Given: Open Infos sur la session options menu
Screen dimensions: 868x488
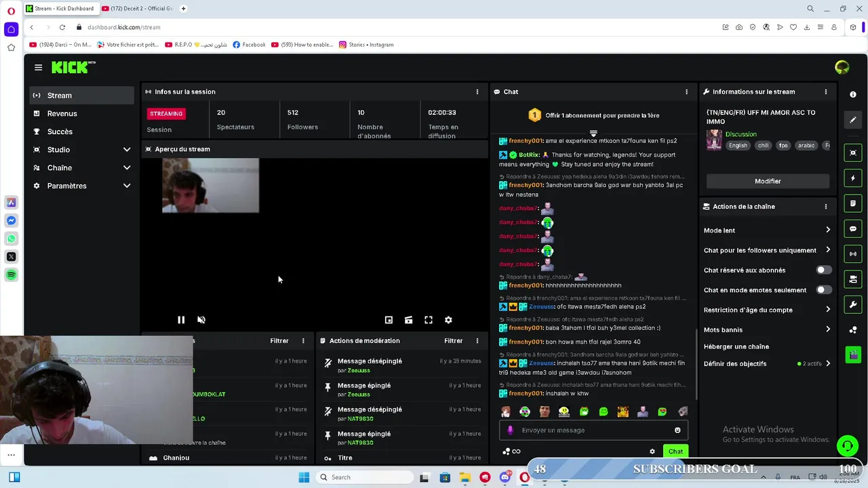Looking at the screenshot, I should pos(477,91).
